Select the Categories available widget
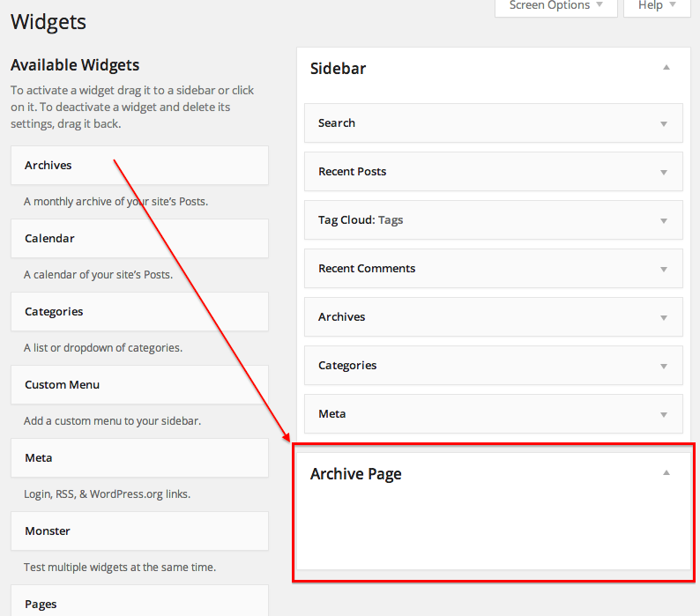The width and height of the screenshot is (700, 616). coord(139,312)
